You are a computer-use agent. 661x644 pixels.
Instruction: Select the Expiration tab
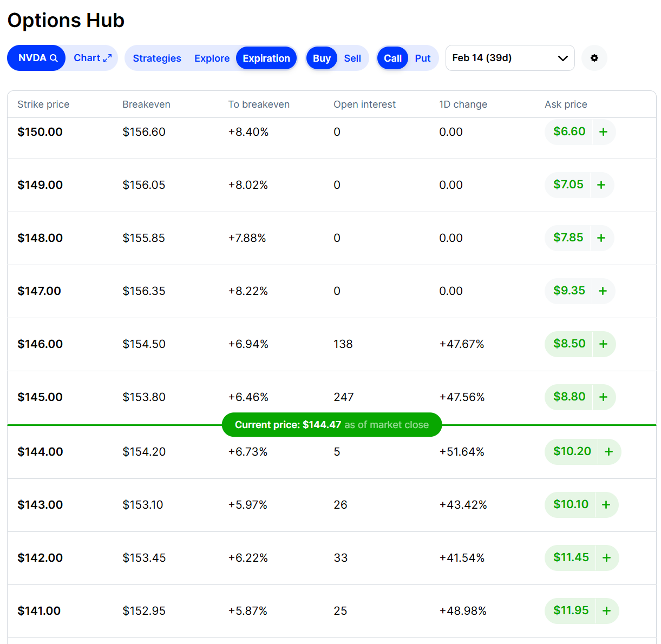(x=266, y=58)
